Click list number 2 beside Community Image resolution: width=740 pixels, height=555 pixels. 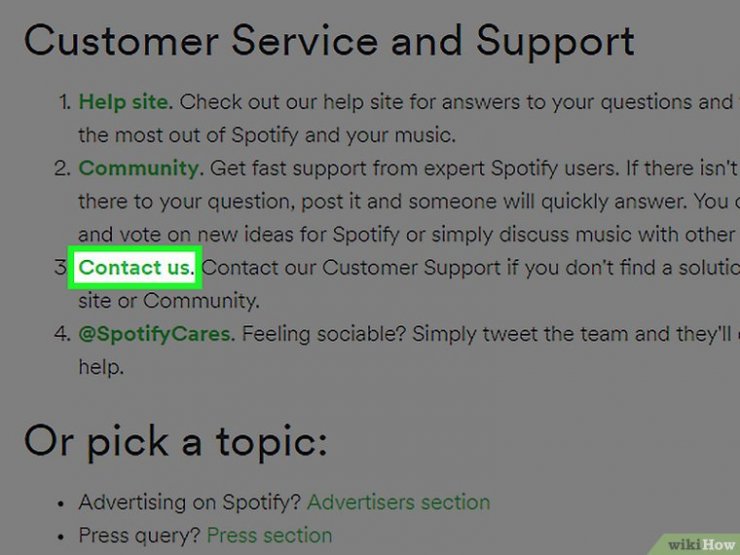tap(63, 168)
